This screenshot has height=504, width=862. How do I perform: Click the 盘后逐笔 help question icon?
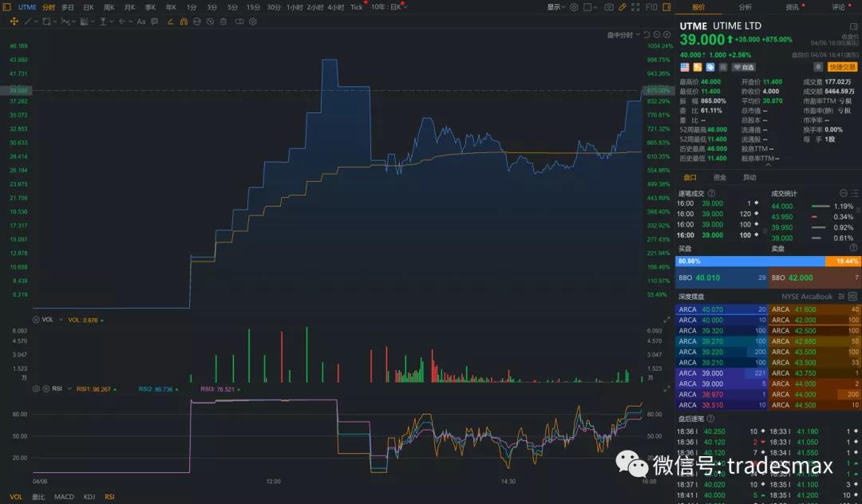[710, 419]
